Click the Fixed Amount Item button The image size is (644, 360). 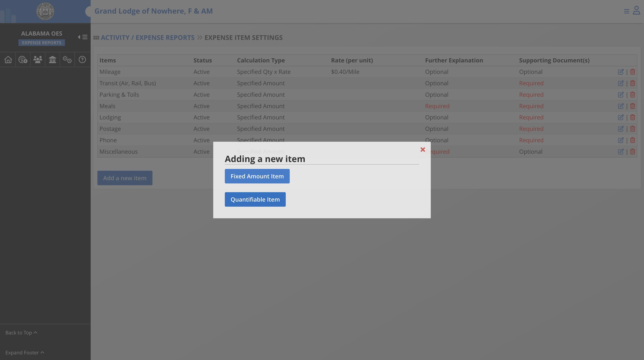point(257,176)
